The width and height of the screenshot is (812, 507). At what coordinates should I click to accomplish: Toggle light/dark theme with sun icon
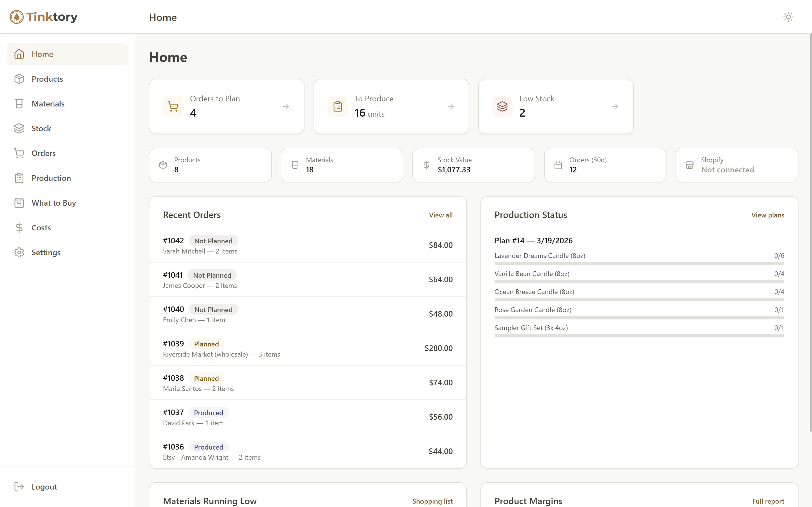point(788,17)
